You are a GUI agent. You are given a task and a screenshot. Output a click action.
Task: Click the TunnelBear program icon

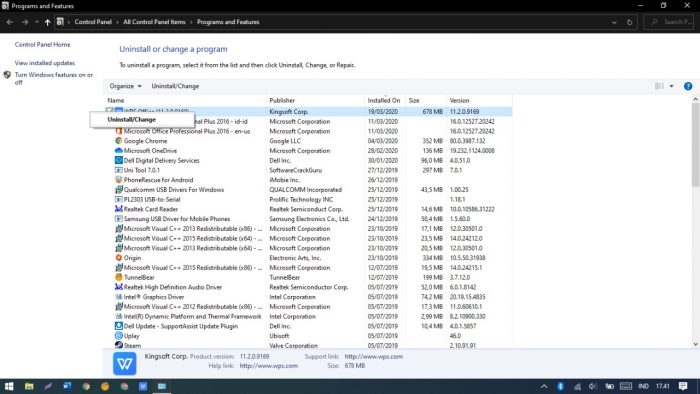click(x=118, y=278)
